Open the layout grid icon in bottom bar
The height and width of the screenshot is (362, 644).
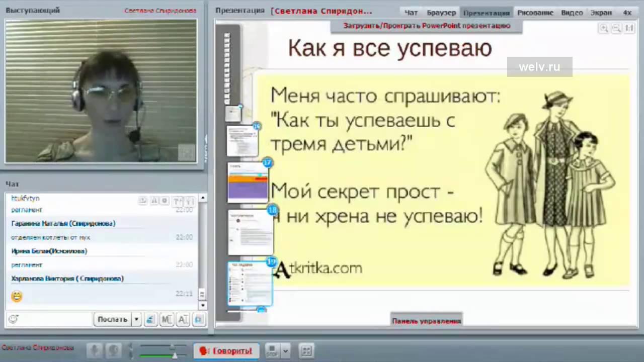(306, 350)
